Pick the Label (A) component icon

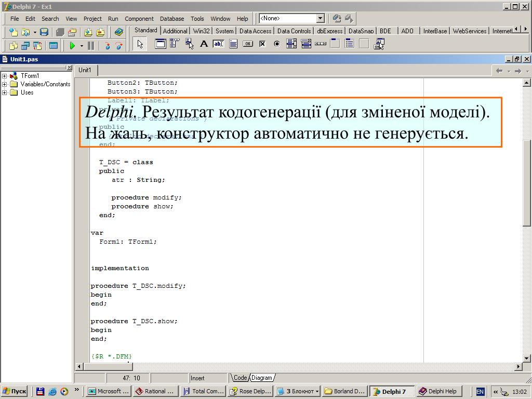204,44
